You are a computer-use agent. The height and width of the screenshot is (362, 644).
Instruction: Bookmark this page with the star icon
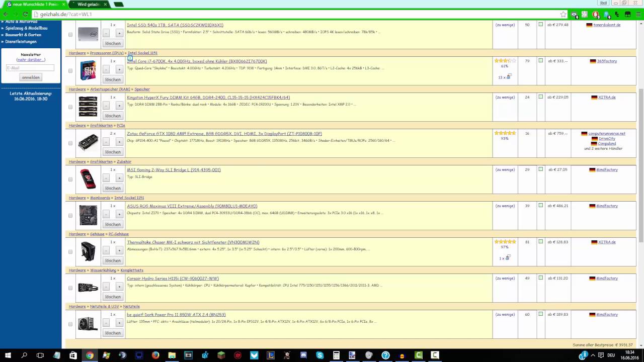coord(563,15)
